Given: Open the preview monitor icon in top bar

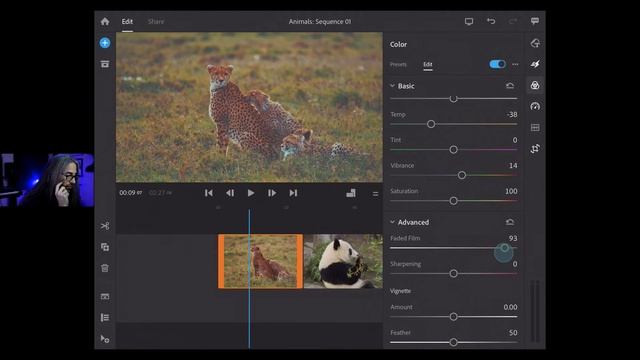Looking at the screenshot, I should [469, 21].
